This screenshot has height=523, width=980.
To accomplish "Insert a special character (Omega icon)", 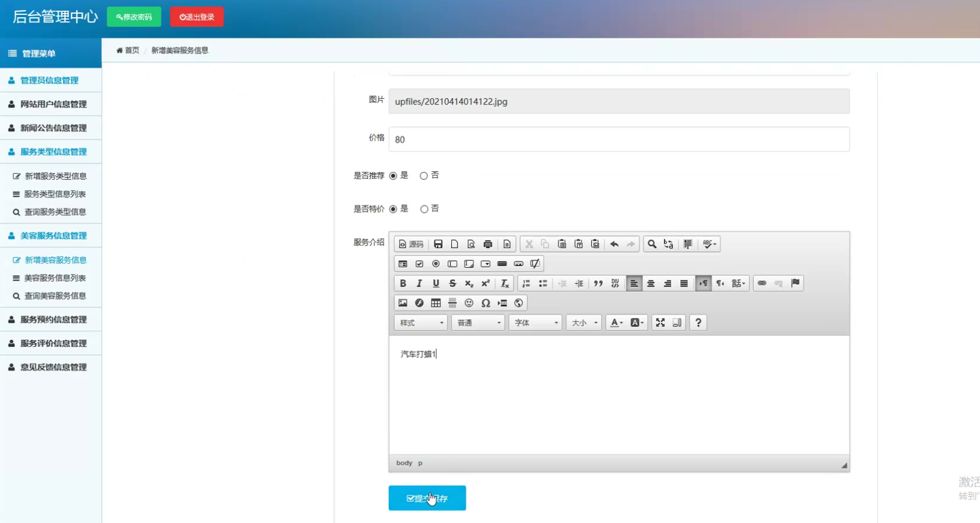I will (x=486, y=303).
